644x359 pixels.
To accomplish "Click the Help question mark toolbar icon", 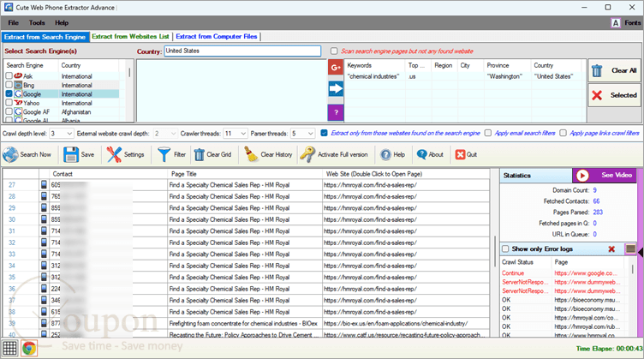I will click(x=385, y=155).
